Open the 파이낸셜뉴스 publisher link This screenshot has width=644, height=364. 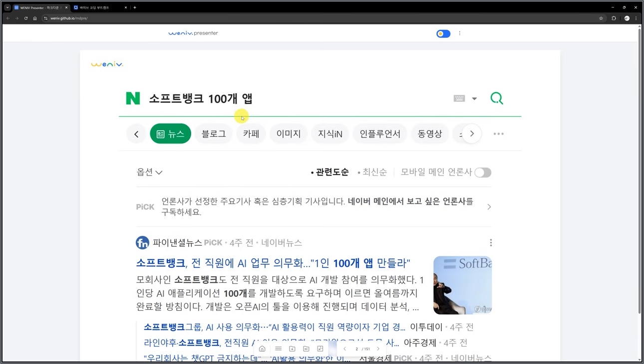(177, 243)
